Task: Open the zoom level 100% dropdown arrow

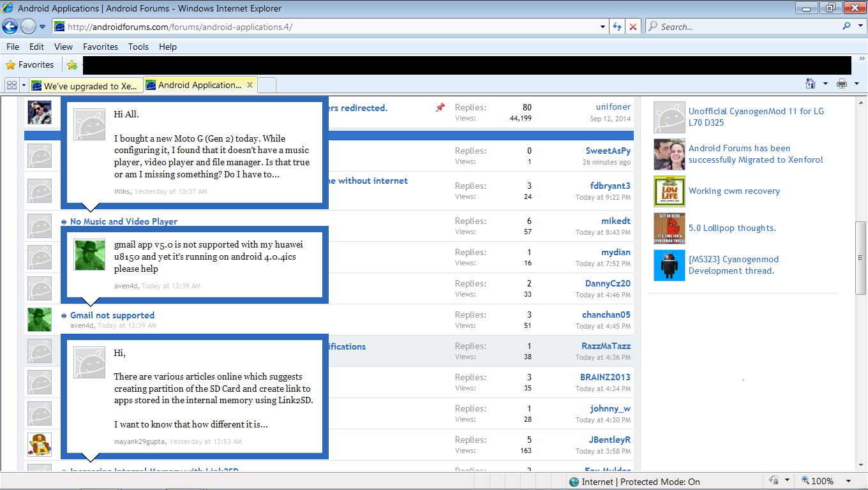Action: [848, 481]
